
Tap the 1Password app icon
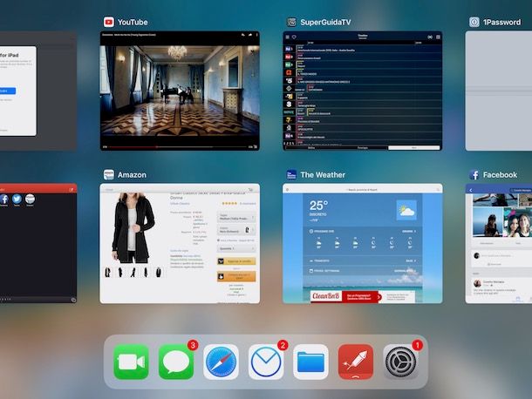(474, 22)
